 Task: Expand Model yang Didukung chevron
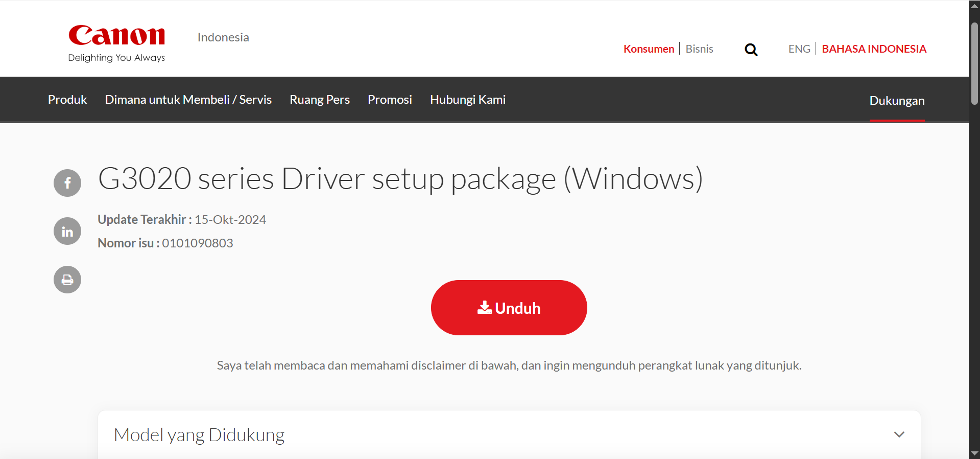click(x=899, y=434)
